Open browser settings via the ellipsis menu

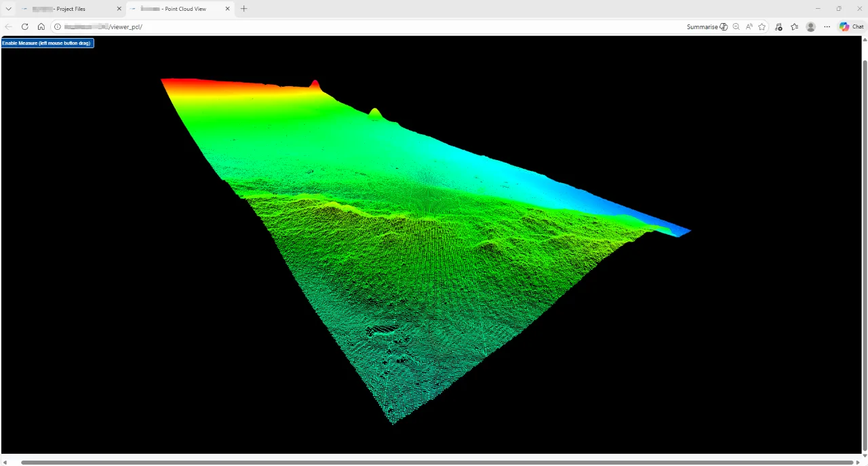tap(827, 26)
